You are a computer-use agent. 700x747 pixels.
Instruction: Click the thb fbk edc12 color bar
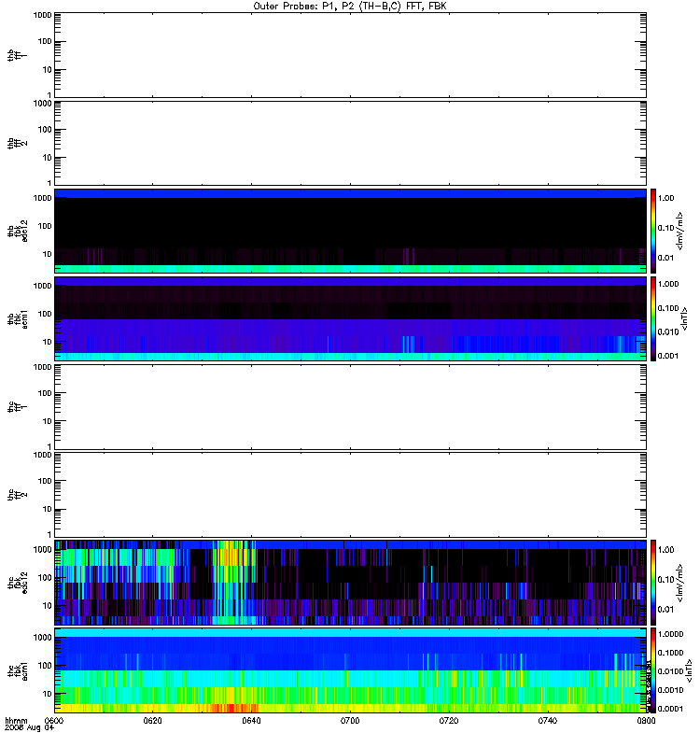click(x=653, y=231)
